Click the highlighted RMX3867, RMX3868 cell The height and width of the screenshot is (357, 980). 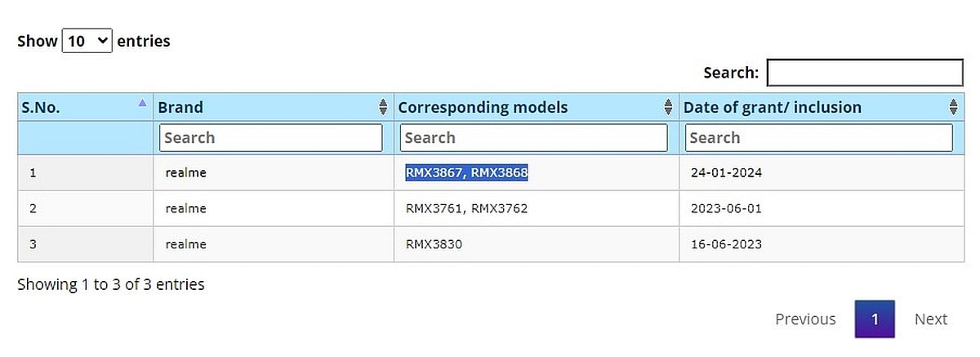click(x=466, y=173)
